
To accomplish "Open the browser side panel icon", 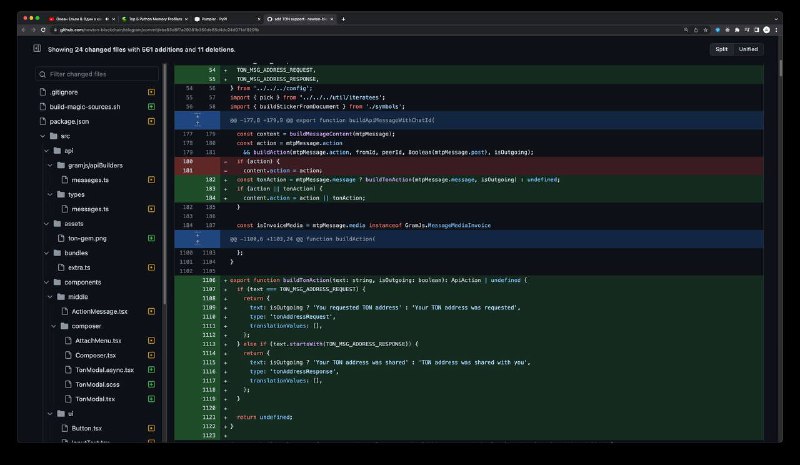I will click(757, 30).
